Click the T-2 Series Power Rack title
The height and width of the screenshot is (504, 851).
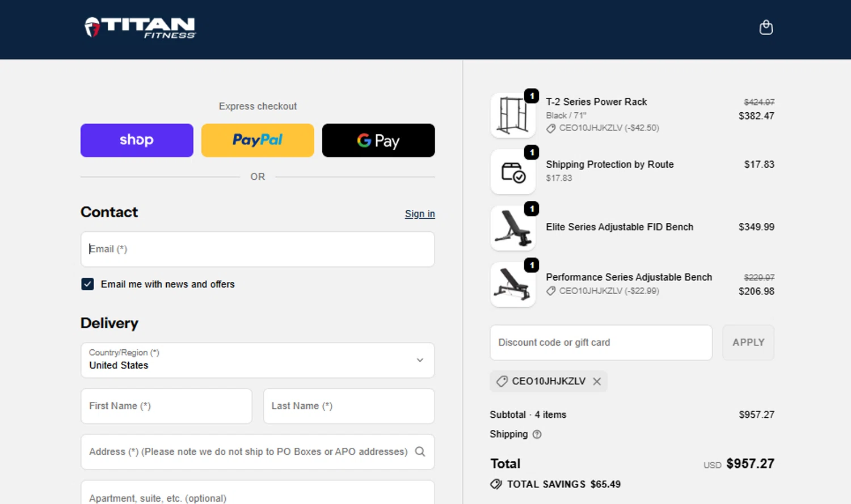tap(596, 102)
